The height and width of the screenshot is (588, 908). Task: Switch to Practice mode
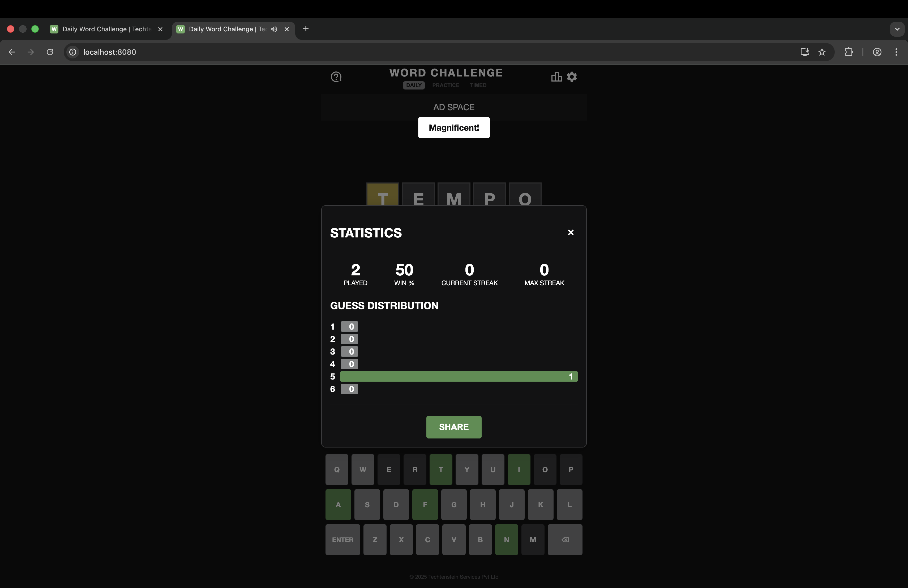point(445,86)
